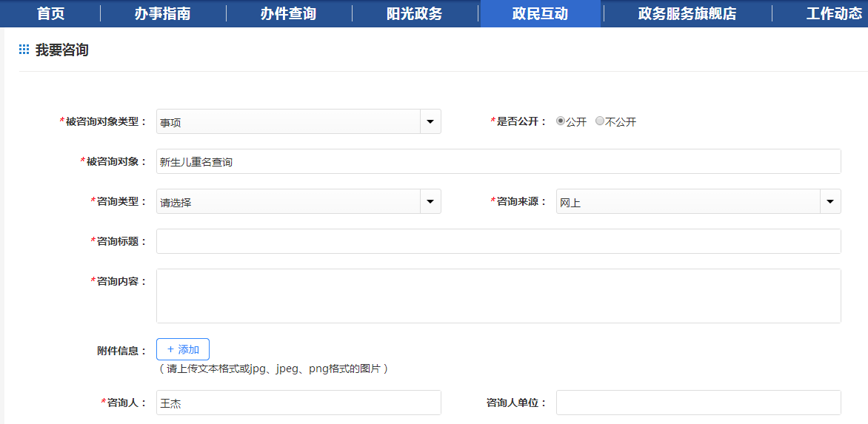Go to the 首页 tab
Screen dimensions: 868x424
51,13
